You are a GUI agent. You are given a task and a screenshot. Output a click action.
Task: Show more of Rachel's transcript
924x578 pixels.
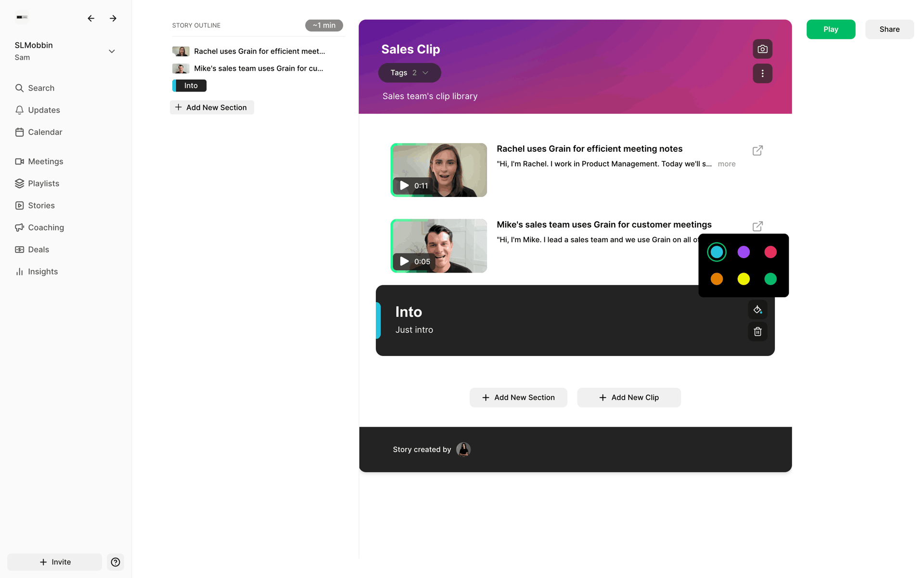coord(727,164)
